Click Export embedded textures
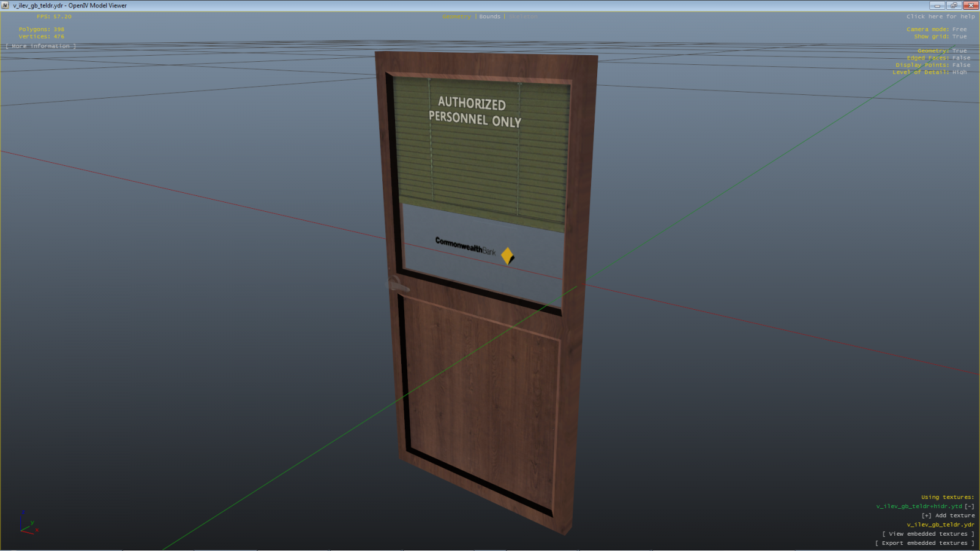The image size is (980, 551). tap(924, 543)
